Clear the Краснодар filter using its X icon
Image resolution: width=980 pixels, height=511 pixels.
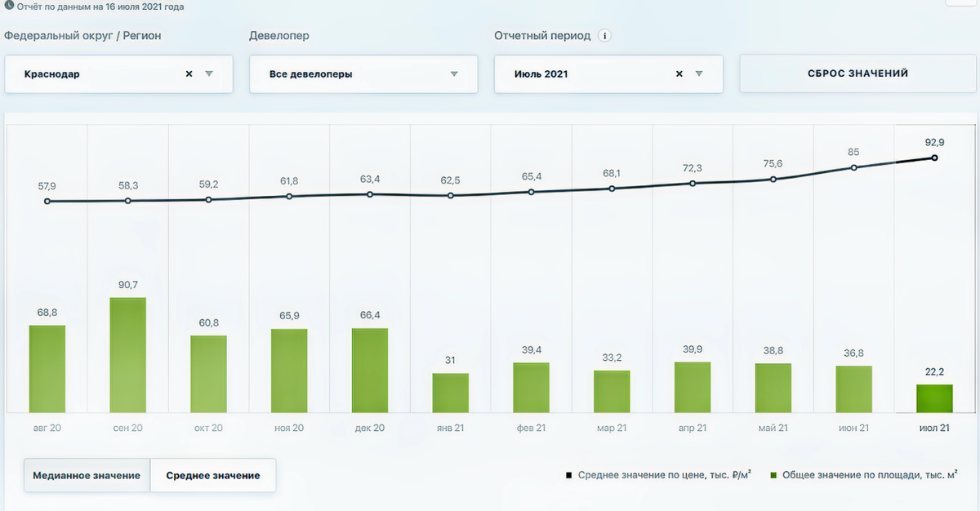pos(189,73)
